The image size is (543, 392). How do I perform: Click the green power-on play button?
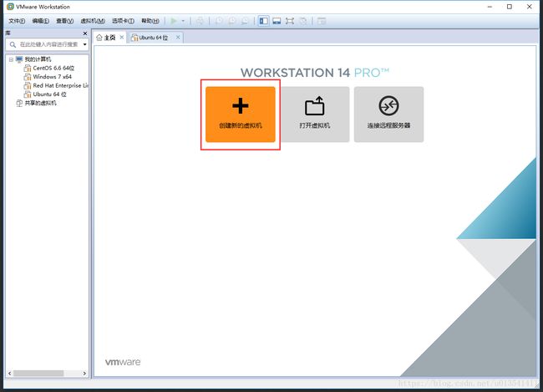(x=174, y=21)
